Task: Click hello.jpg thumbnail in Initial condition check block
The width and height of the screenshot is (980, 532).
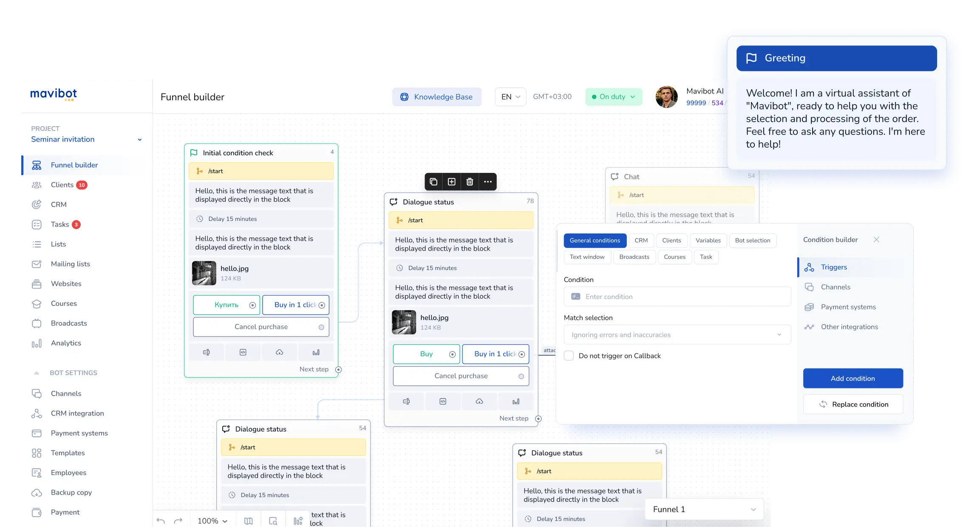Action: tap(204, 273)
